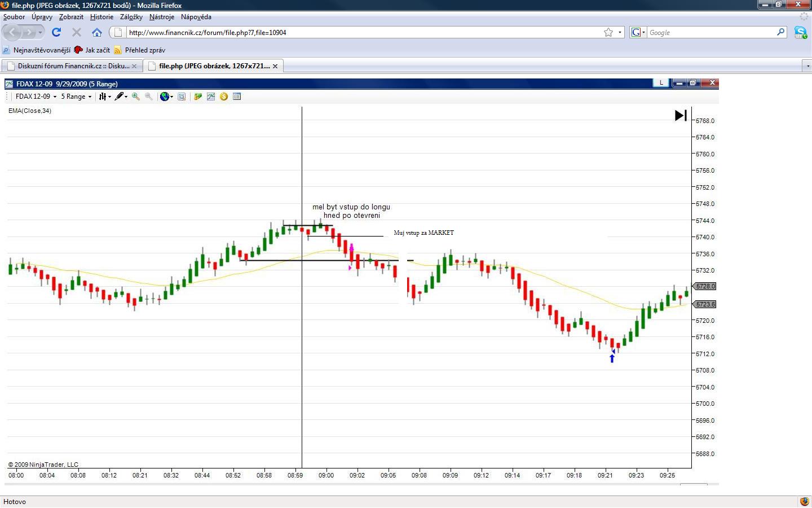This screenshot has width=812, height=508.
Task: Click the 5728.0 current price marker
Action: pos(704,286)
